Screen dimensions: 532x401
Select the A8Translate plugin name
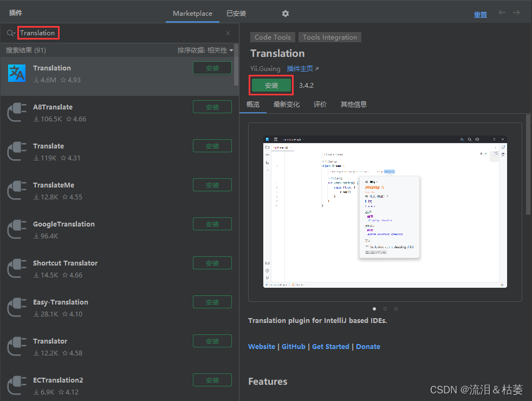pyautogui.click(x=53, y=107)
